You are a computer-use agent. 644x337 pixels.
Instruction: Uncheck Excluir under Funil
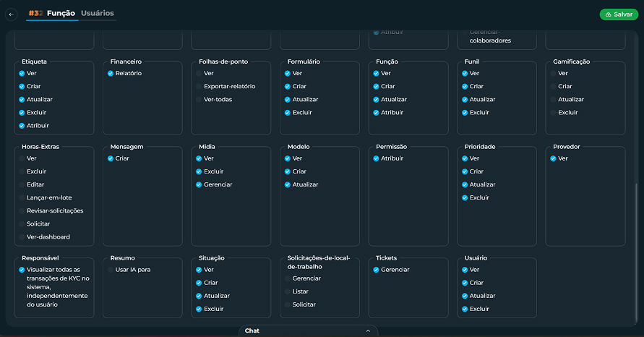click(465, 113)
